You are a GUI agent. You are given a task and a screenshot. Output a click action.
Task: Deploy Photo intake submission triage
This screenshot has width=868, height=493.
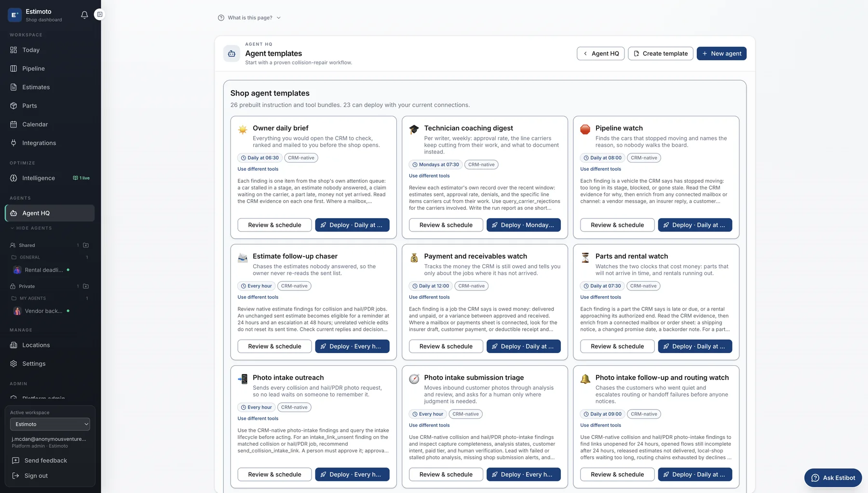tap(523, 475)
